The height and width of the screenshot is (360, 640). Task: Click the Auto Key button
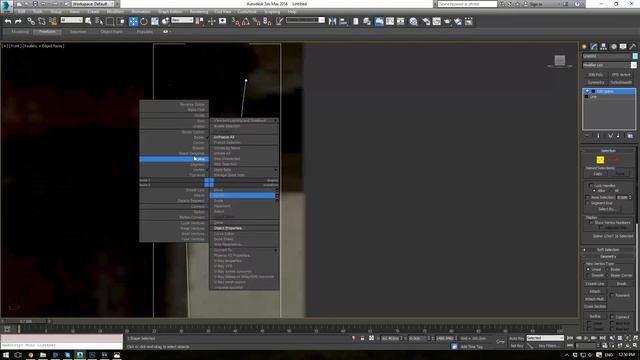click(516, 338)
